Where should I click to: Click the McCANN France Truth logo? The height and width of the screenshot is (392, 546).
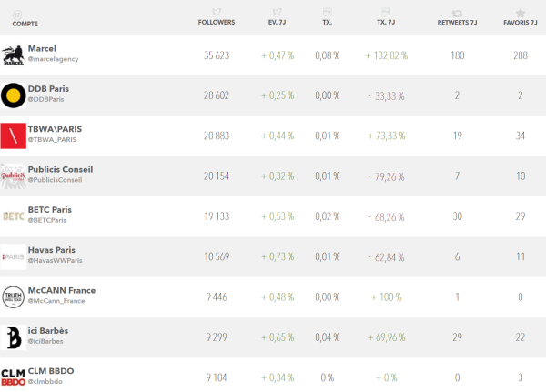[x=14, y=297]
